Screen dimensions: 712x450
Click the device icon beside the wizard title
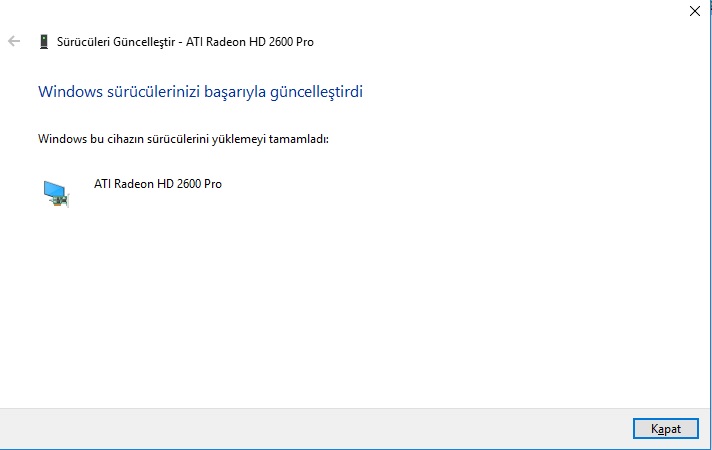coord(44,42)
